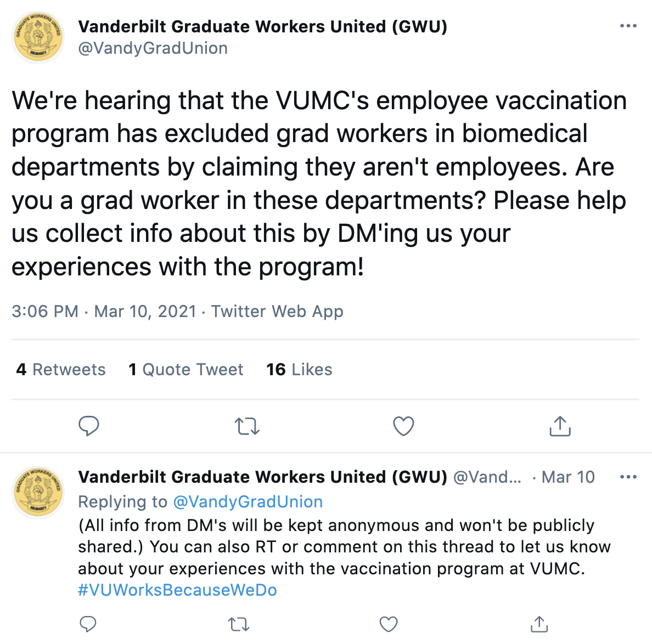Open the 3:06 PM · Mar 10, 2021 timestamp
Image resolution: width=652 pixels, height=644 pixels.
pos(104,312)
